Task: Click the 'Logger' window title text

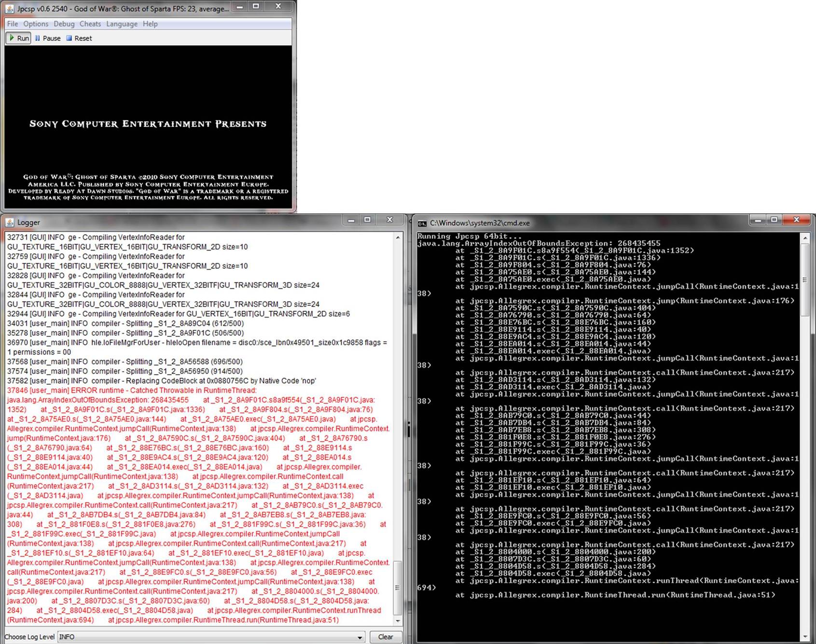Action: click(x=28, y=223)
